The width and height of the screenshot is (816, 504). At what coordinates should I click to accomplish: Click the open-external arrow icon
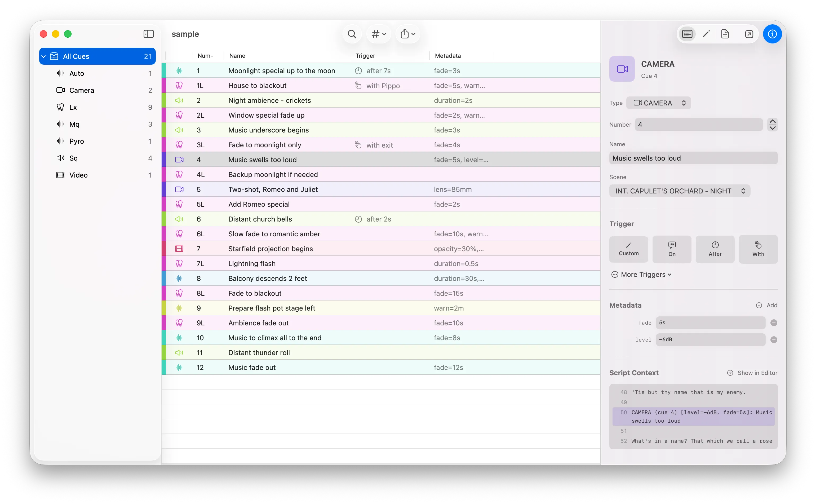click(749, 34)
